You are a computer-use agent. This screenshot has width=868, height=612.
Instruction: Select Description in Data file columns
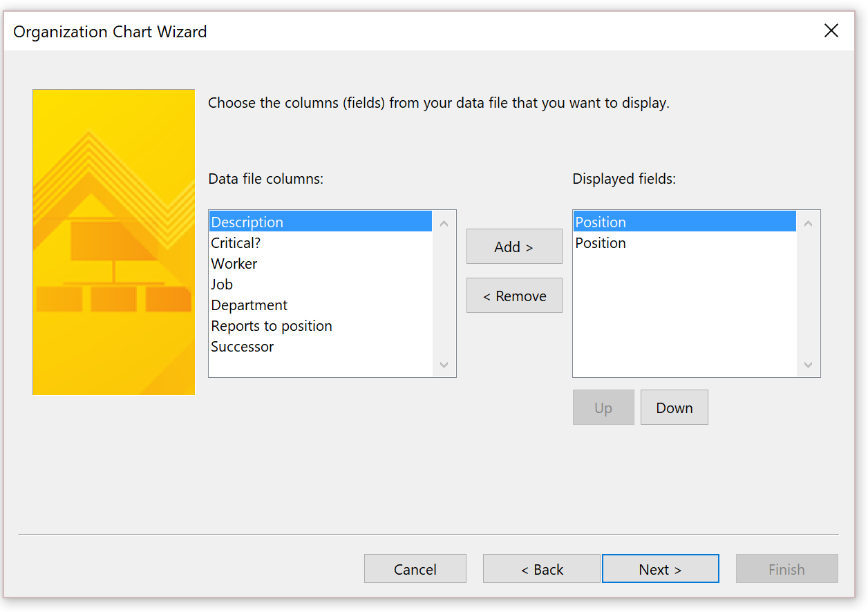[321, 222]
